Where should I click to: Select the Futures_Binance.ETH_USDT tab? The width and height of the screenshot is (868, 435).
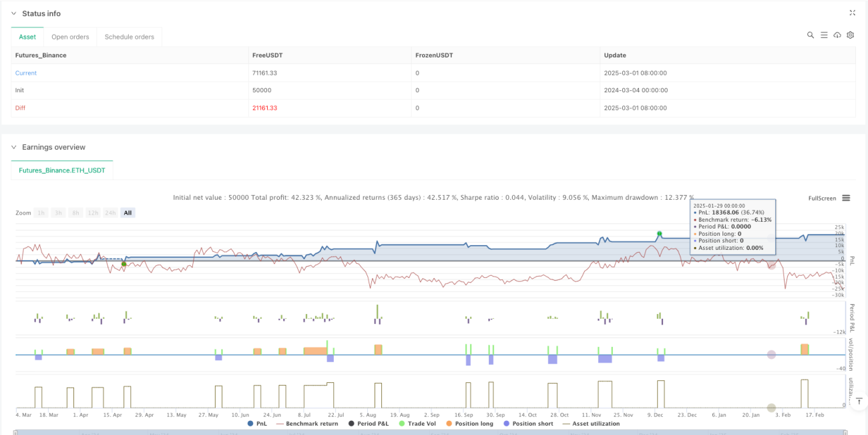62,170
